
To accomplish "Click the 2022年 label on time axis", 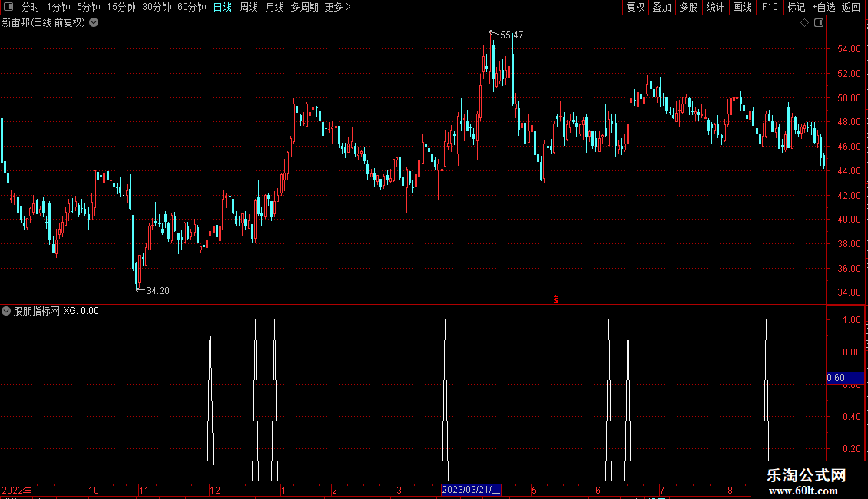I will tap(17, 490).
